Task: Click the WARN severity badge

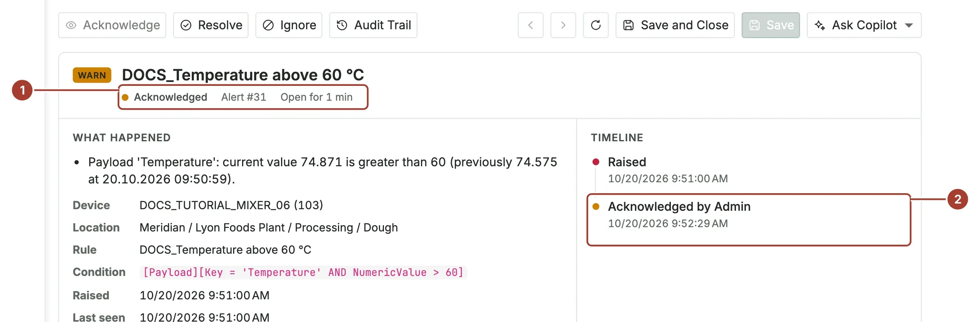Action: click(x=92, y=75)
